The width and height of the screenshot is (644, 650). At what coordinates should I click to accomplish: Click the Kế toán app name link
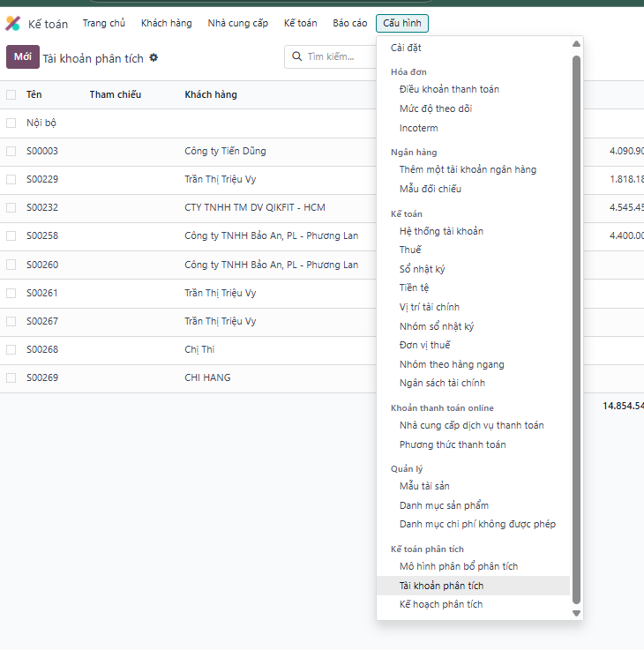[48, 24]
